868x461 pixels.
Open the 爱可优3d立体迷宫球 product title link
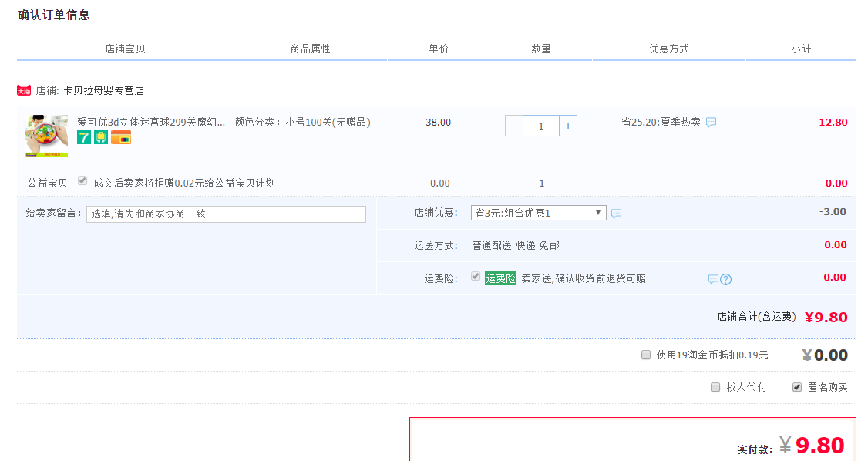(151, 123)
